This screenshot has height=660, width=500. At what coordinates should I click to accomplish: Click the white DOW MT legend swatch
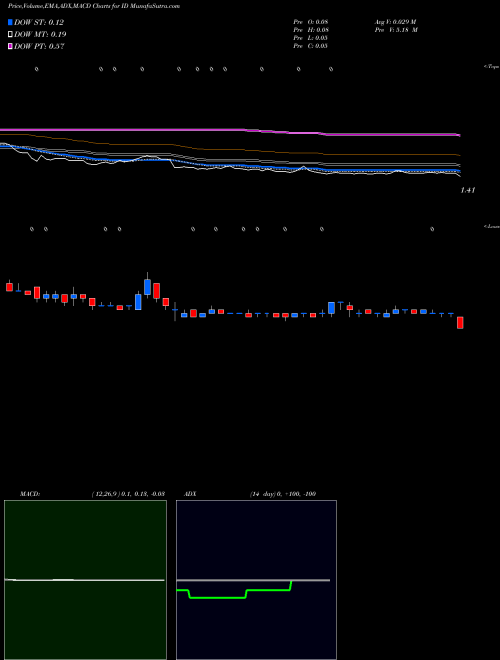pyautogui.click(x=10, y=35)
